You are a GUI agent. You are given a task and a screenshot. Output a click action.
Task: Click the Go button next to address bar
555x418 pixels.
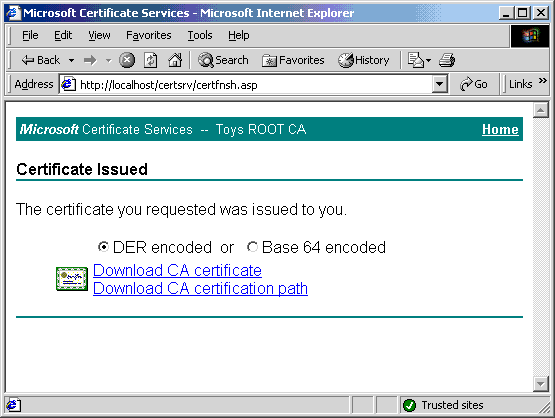[x=474, y=84]
